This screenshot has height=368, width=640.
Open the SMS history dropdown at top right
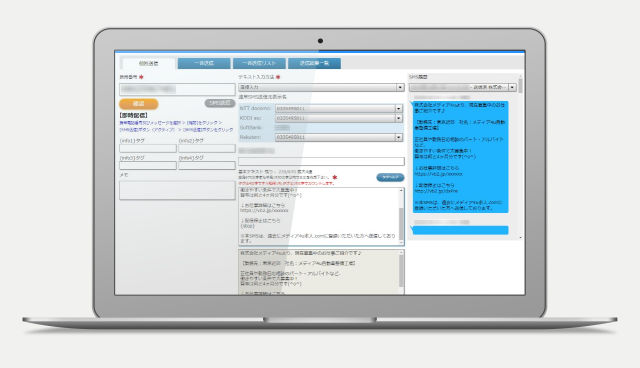[463, 87]
